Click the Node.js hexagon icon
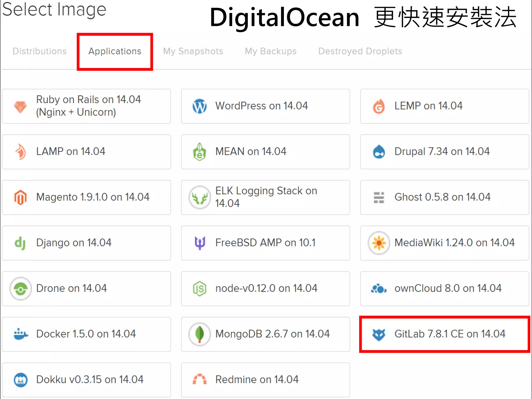 pyautogui.click(x=199, y=289)
